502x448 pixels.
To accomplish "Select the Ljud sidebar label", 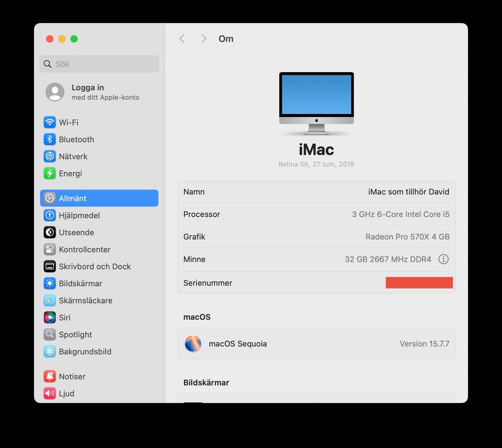I will click(x=66, y=393).
